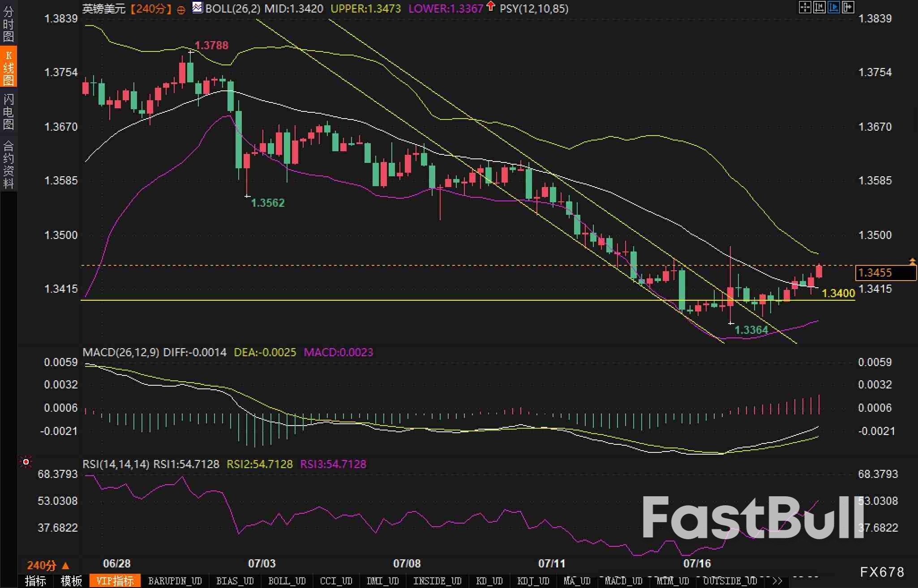Click the red sun icon beside RSI panel
This screenshot has height=588, width=918.
(x=26, y=462)
